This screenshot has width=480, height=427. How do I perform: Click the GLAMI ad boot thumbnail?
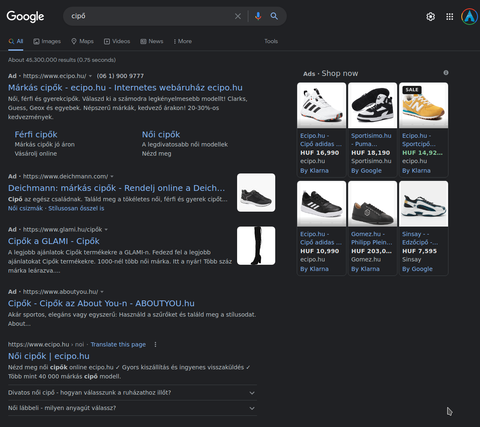[256, 246]
